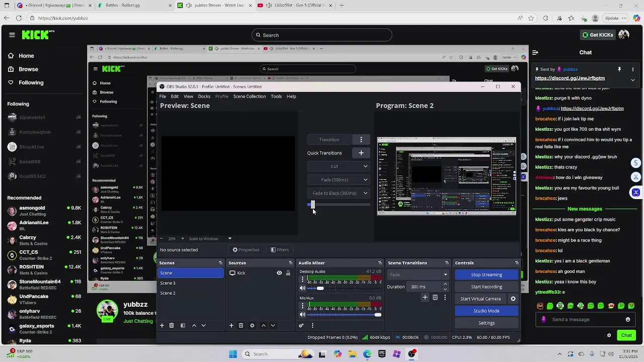Add a scene transition with plus icon
The image size is (644, 362).
point(425,298)
